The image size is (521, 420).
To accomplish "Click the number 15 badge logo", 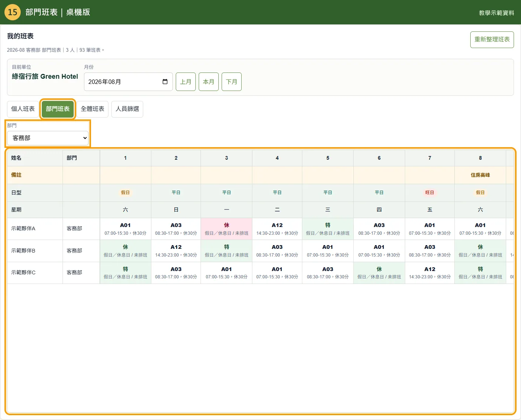I will (12, 12).
